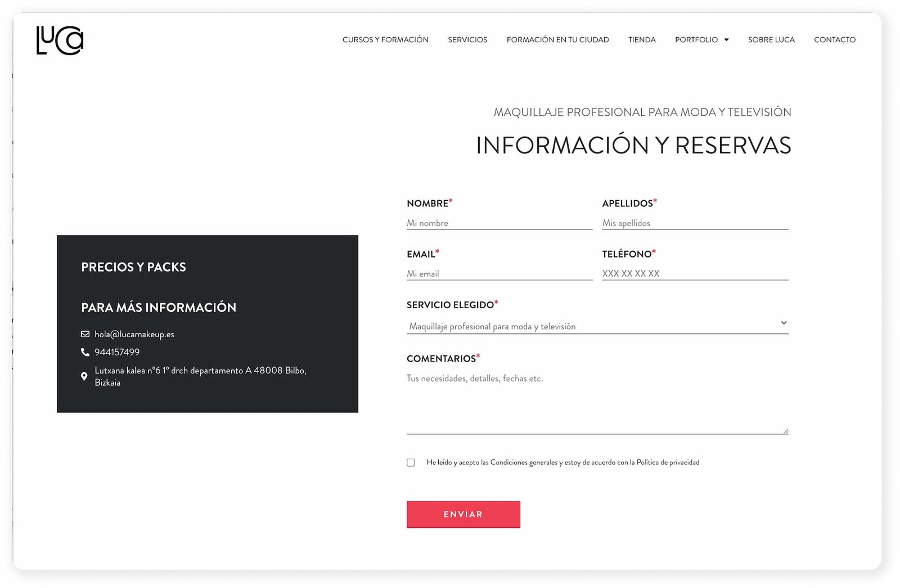This screenshot has width=900, height=588.
Task: Focus the Nombre input field
Action: coord(499,223)
